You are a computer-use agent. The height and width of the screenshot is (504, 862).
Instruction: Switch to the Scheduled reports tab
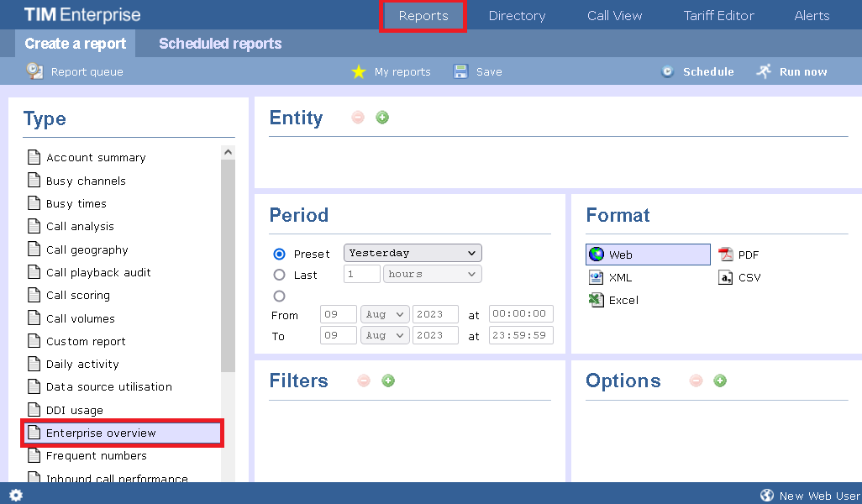pos(220,44)
